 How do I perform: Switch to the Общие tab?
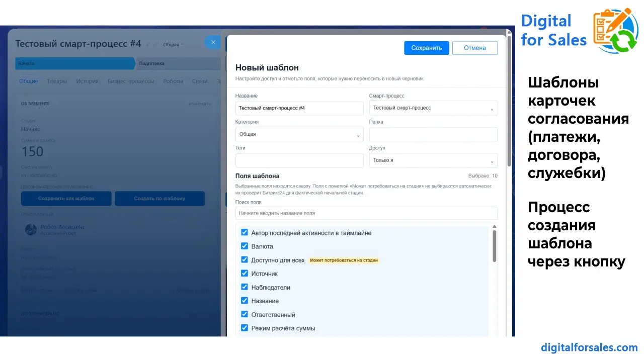click(x=29, y=81)
